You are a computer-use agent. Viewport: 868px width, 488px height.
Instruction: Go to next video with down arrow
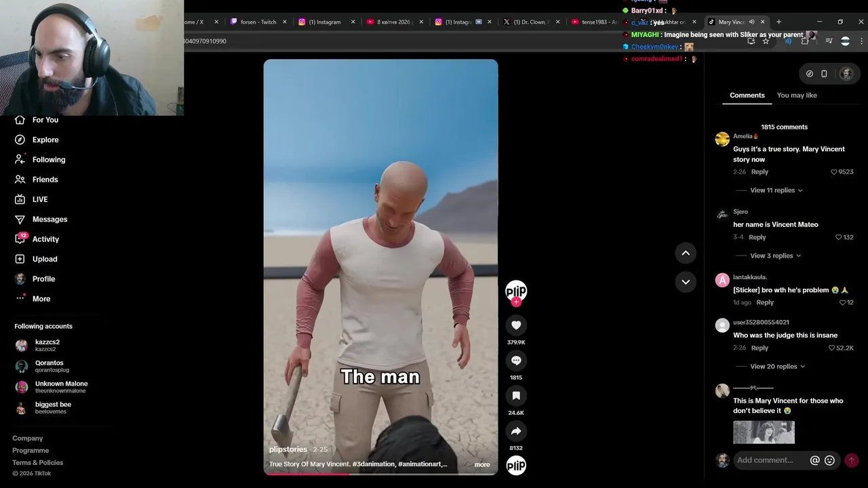[686, 282]
